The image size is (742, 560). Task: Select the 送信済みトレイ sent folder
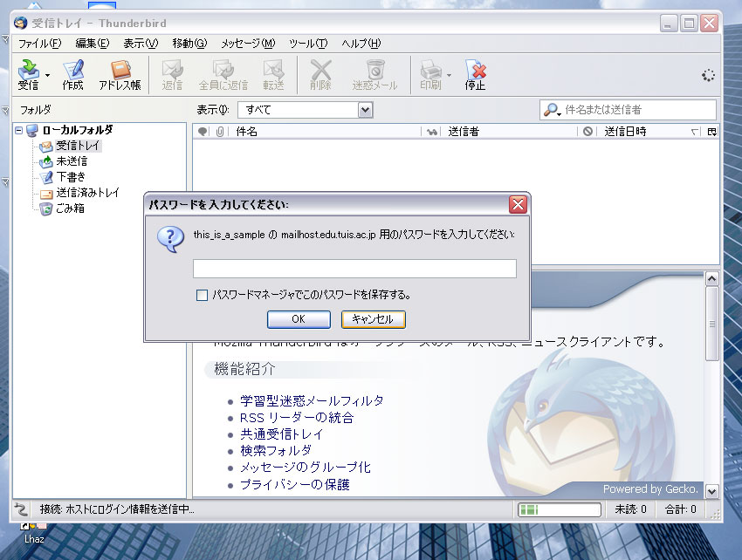(x=87, y=193)
